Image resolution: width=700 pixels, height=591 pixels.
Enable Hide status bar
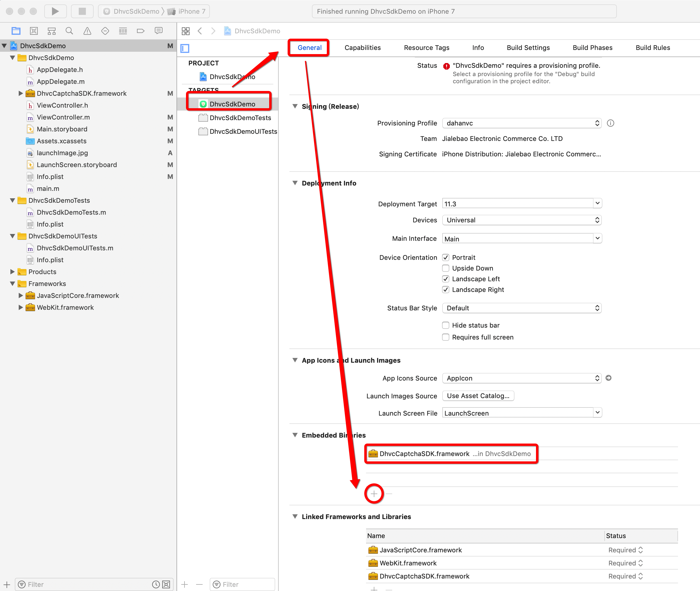446,325
